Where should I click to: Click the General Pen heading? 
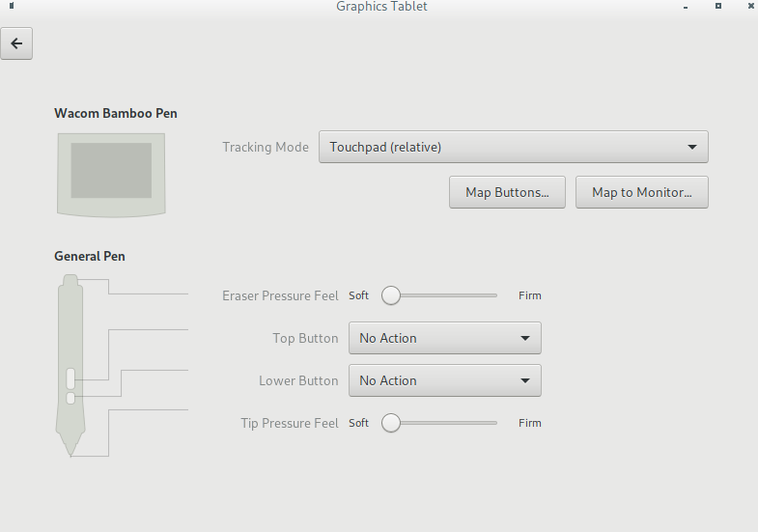click(x=90, y=256)
